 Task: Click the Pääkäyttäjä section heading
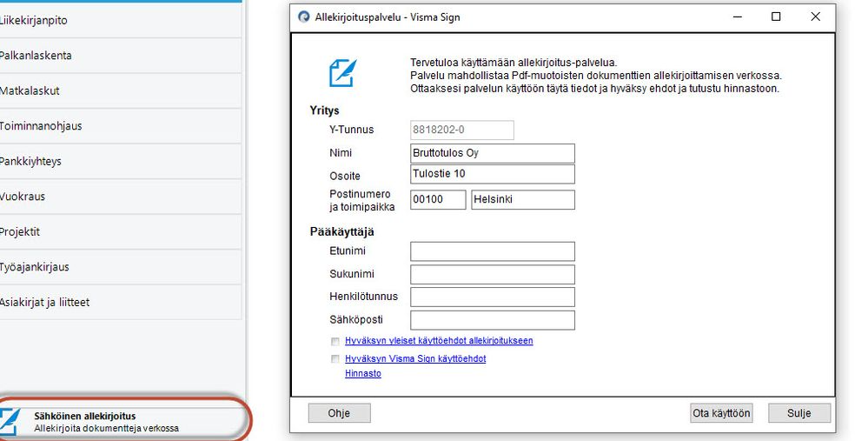pyautogui.click(x=342, y=232)
